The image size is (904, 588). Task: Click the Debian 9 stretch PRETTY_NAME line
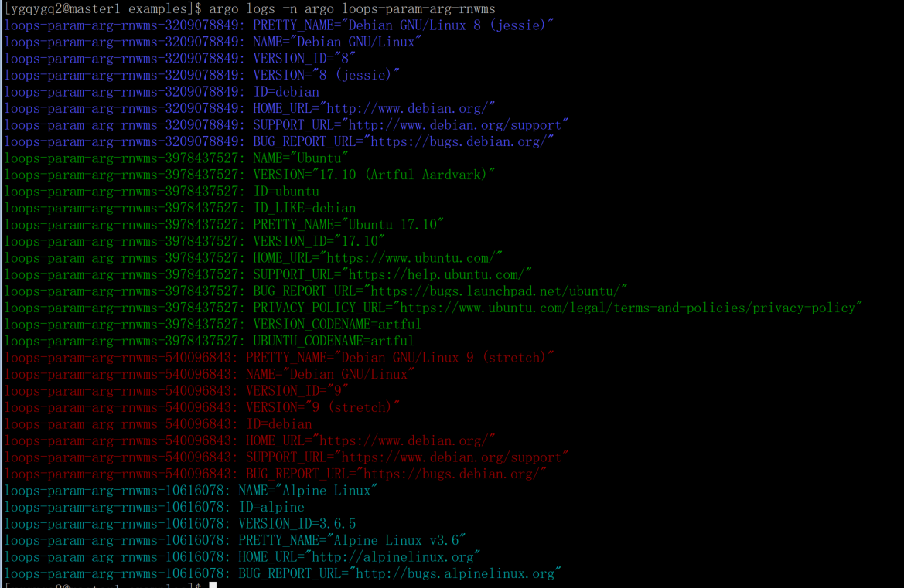(x=278, y=358)
